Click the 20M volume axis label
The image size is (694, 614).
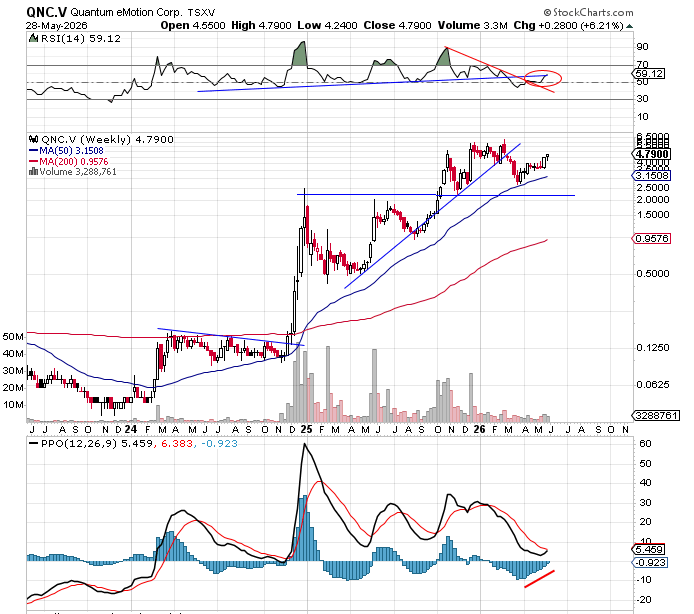[x=13, y=388]
